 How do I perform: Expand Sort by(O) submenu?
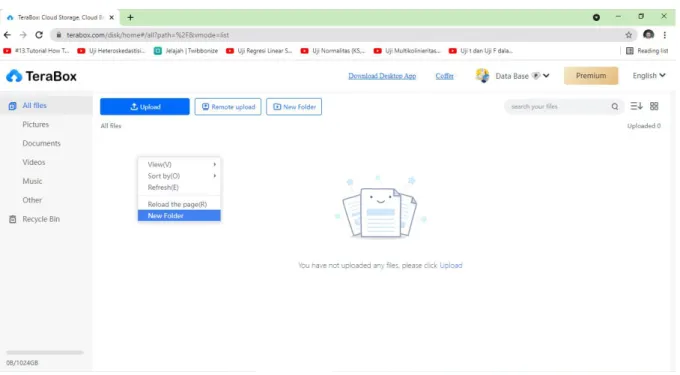pyautogui.click(x=179, y=176)
